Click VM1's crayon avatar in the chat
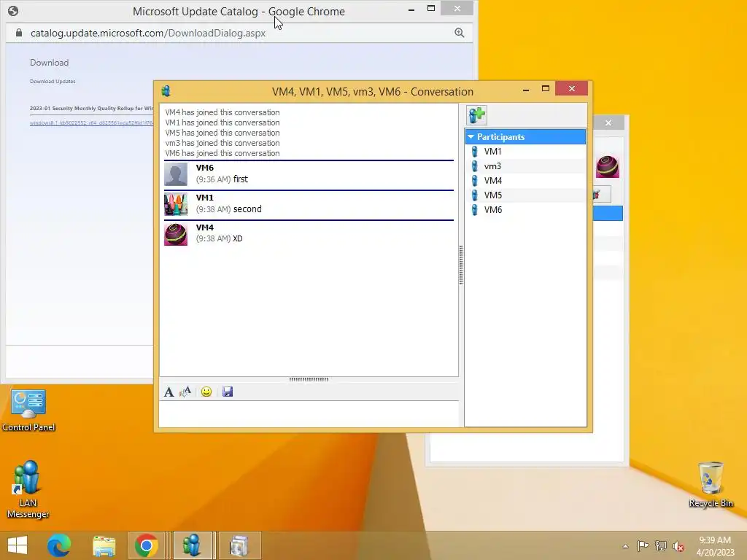 (176, 204)
